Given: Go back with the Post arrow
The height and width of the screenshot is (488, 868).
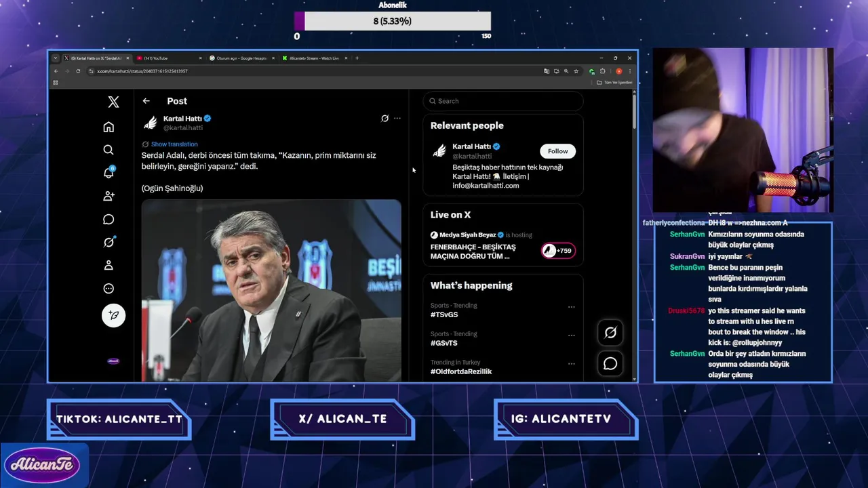Looking at the screenshot, I should click(x=146, y=101).
